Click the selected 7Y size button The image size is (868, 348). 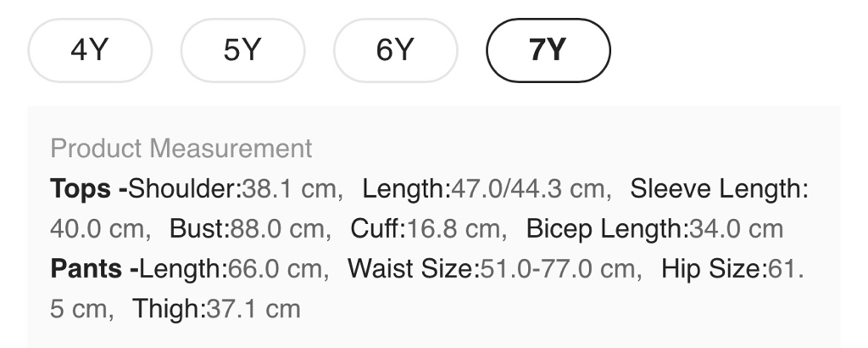click(548, 51)
